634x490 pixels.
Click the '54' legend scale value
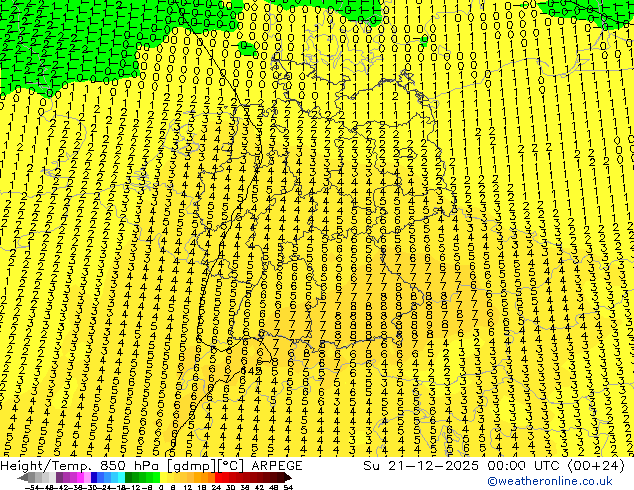tap(287, 488)
